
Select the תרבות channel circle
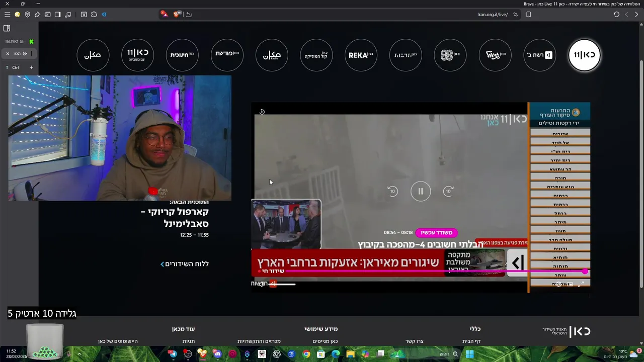click(406, 55)
